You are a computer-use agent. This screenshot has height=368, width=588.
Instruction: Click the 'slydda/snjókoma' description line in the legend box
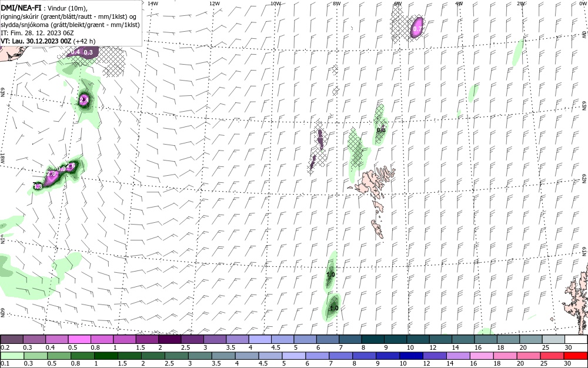(x=71, y=25)
